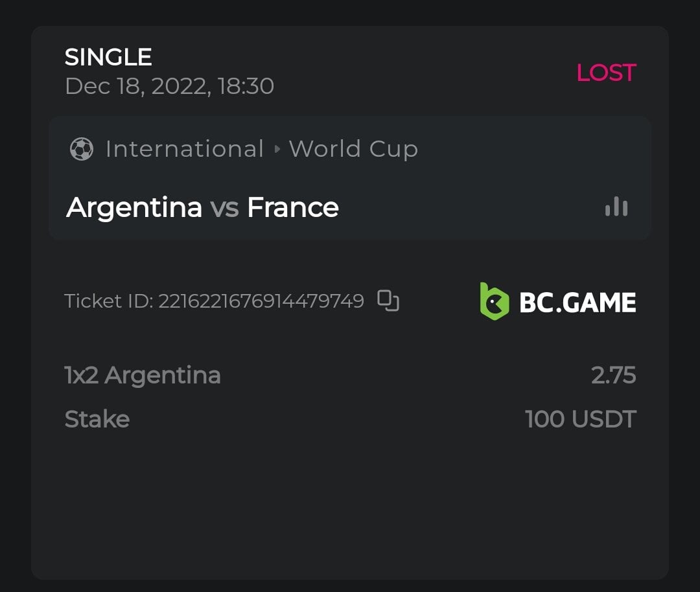
Task: Click the Dec 18, 2022 date text
Action: pyautogui.click(x=169, y=86)
